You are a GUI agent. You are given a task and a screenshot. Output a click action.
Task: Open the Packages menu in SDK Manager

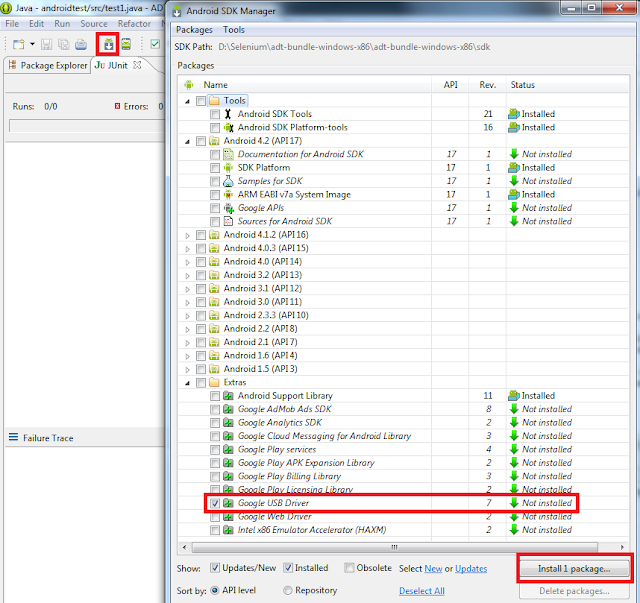[194, 30]
